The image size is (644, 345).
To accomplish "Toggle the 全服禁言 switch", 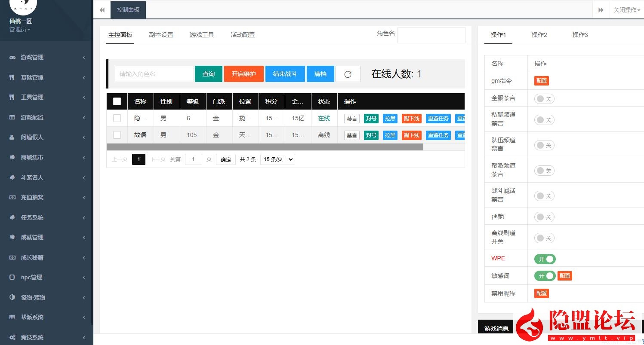I will tap(544, 99).
